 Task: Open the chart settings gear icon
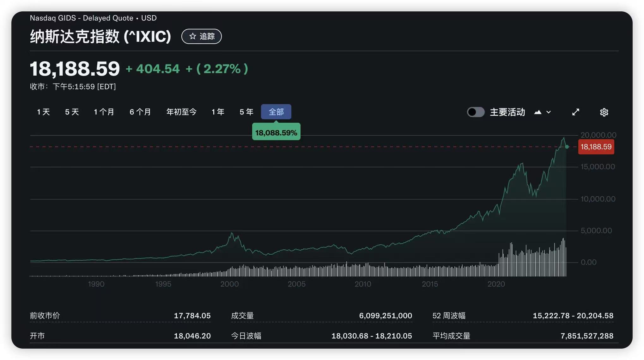[604, 112]
